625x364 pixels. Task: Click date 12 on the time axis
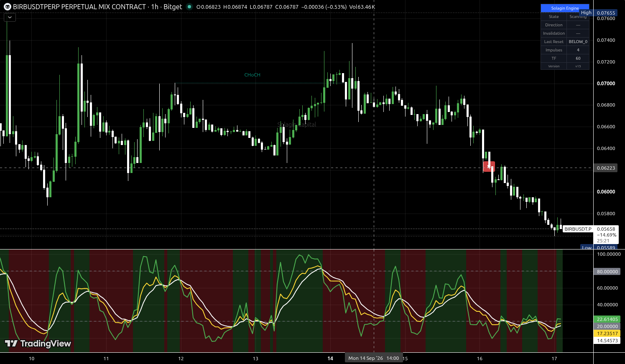pyautogui.click(x=181, y=359)
